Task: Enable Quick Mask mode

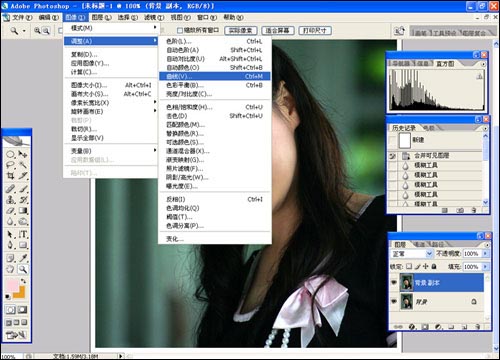Action: (22, 310)
